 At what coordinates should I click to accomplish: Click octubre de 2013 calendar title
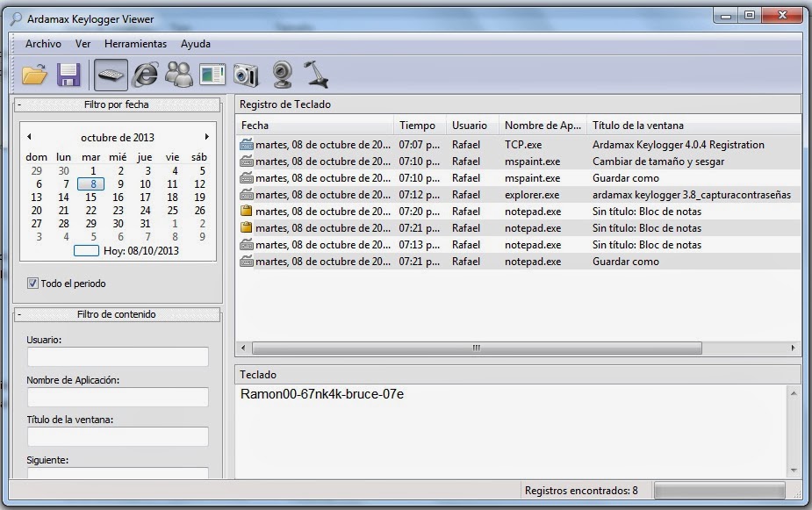pos(118,137)
